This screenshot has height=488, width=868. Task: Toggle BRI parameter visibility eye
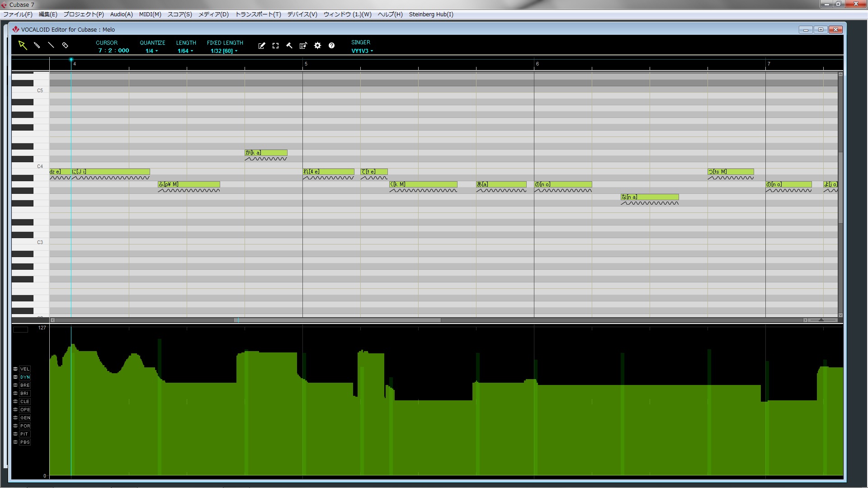pyautogui.click(x=15, y=394)
